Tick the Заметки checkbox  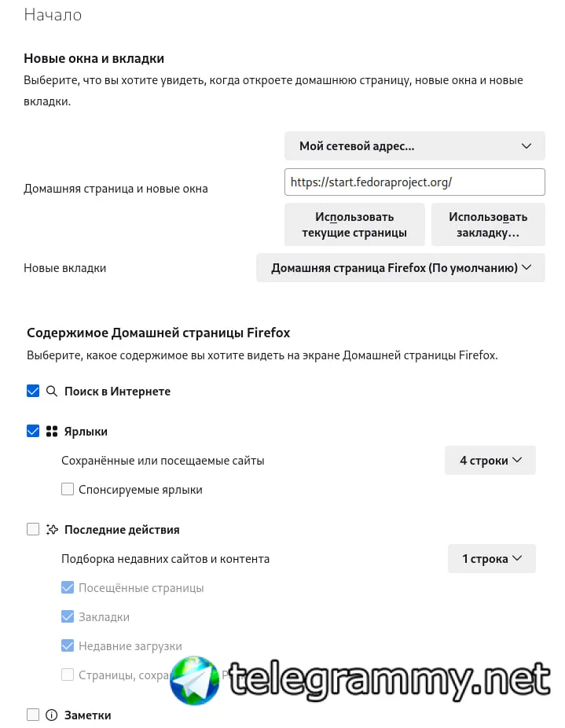[x=33, y=715]
